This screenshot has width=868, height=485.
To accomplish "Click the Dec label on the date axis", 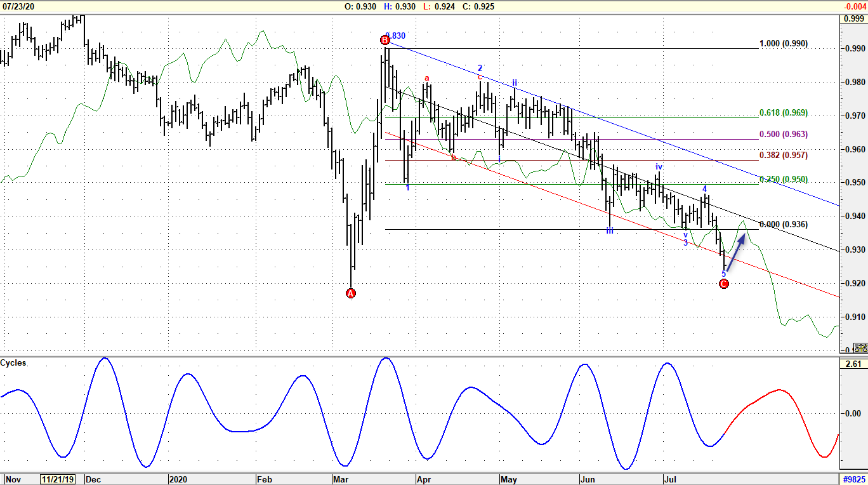I will [x=95, y=479].
